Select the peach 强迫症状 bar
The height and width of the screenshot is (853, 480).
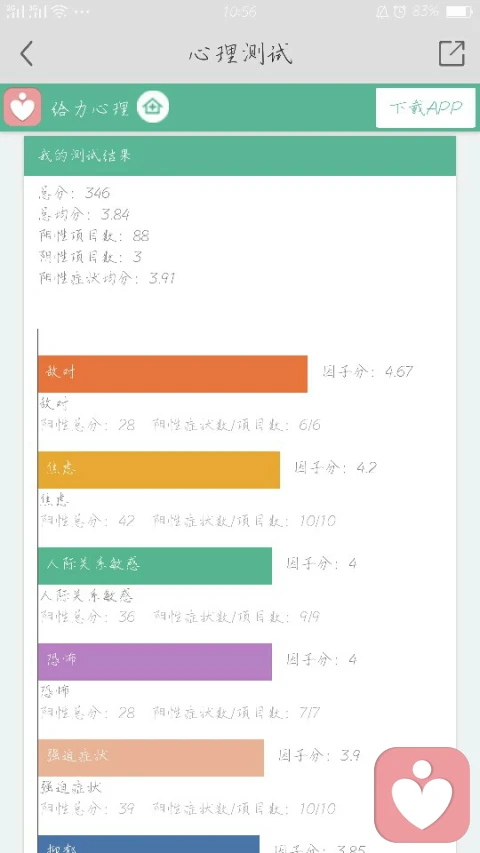(x=151, y=757)
